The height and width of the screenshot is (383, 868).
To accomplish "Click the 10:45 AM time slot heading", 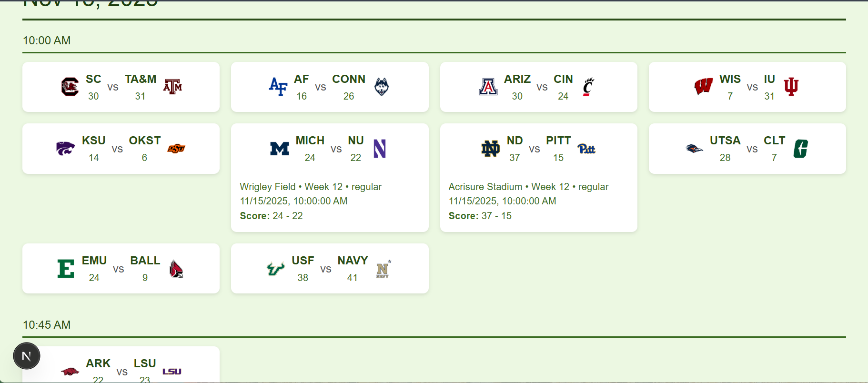I will coord(47,325).
